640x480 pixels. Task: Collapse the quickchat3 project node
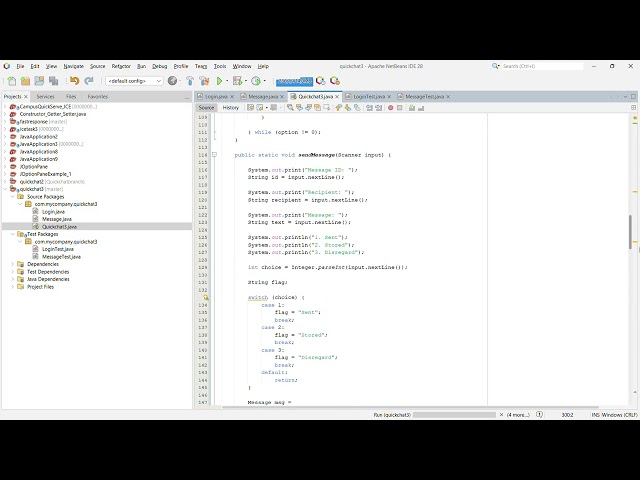click(5, 189)
